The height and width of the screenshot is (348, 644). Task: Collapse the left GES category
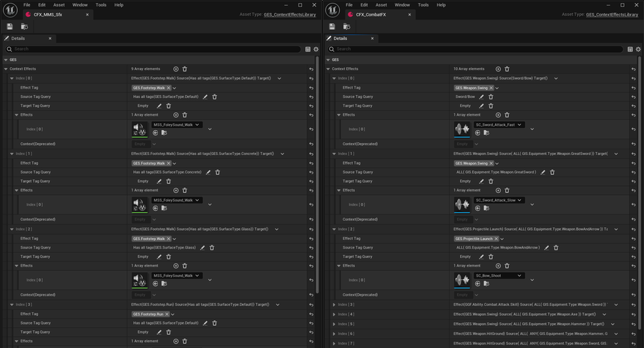[x=6, y=60]
